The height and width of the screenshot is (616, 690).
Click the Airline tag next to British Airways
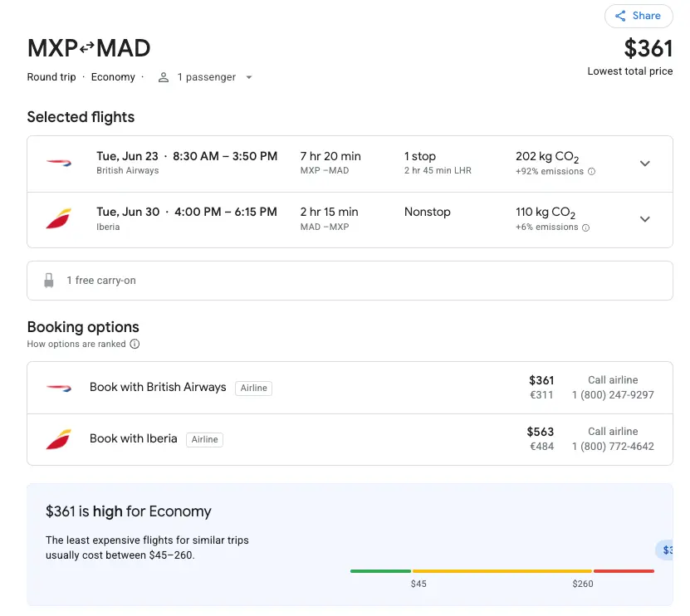pyautogui.click(x=253, y=388)
